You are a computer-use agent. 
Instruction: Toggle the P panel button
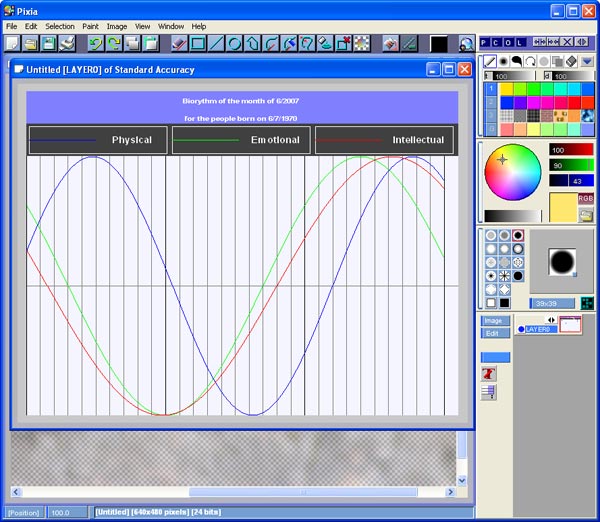pyautogui.click(x=485, y=42)
